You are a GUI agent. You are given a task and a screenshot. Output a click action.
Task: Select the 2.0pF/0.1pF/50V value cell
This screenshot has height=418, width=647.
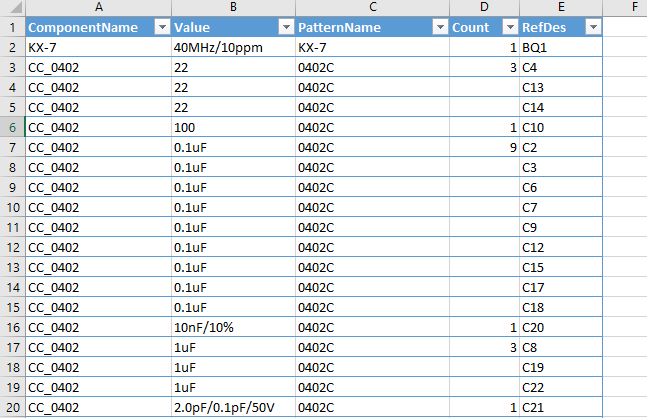234,408
